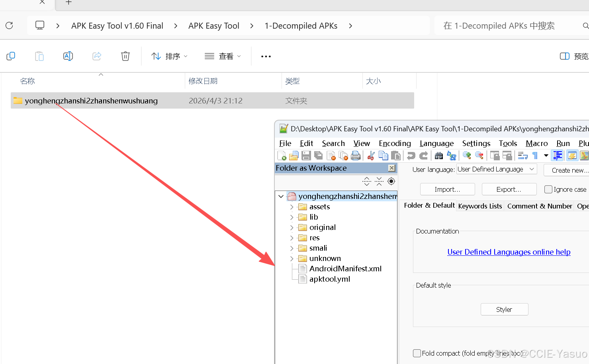Open the 排序 sort dropdown in Explorer

(169, 56)
